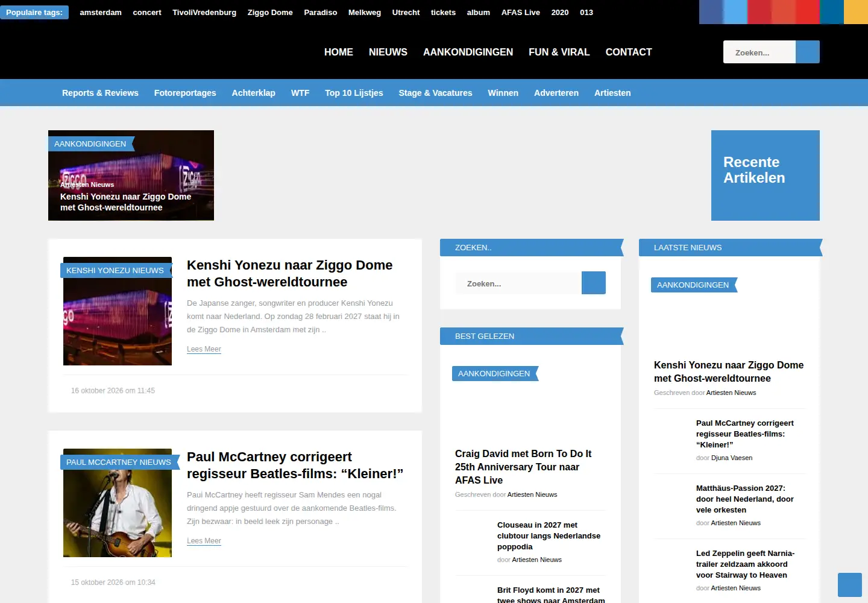Open the NIEUWS menu item
Image resolution: width=868 pixels, height=603 pixels.
tap(388, 52)
